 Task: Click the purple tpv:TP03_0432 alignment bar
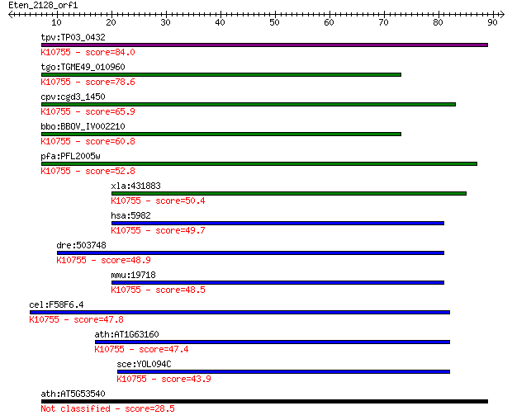tap(264, 45)
